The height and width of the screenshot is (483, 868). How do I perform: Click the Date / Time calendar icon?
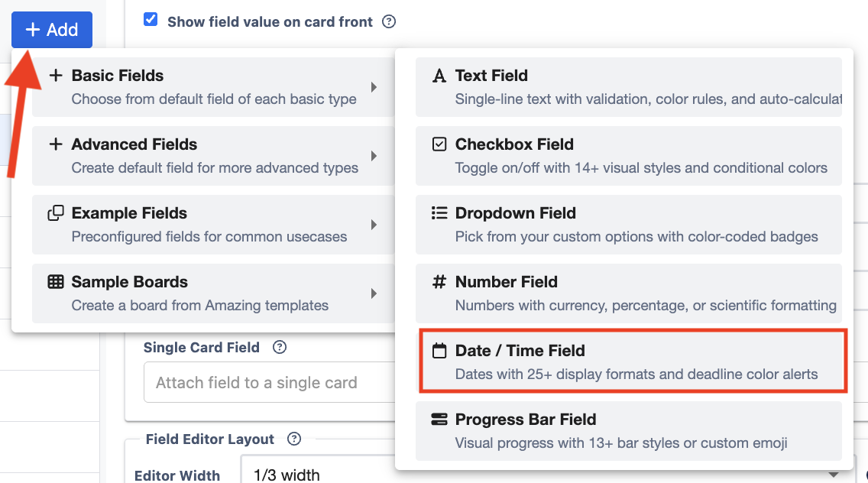439,351
